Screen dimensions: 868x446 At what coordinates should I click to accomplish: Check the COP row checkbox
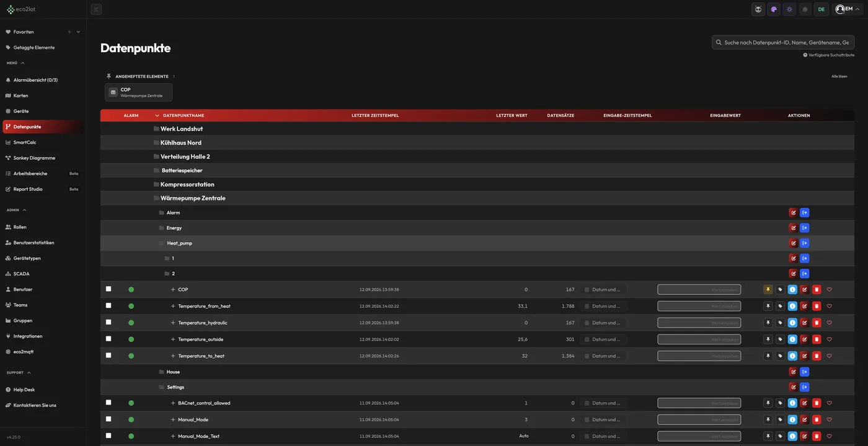coord(108,289)
